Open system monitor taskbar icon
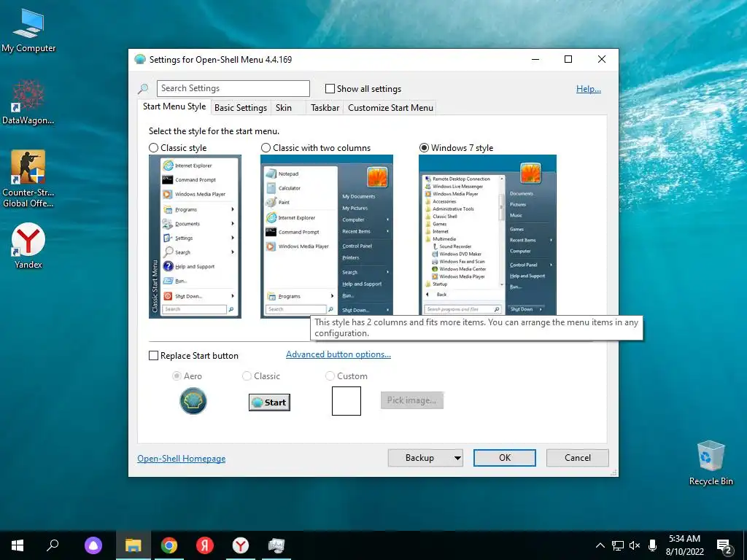747x560 pixels. pos(276,545)
